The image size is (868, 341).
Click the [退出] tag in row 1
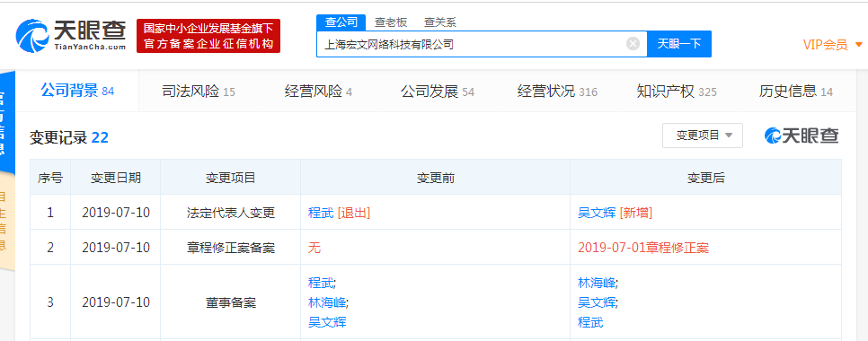tap(354, 212)
